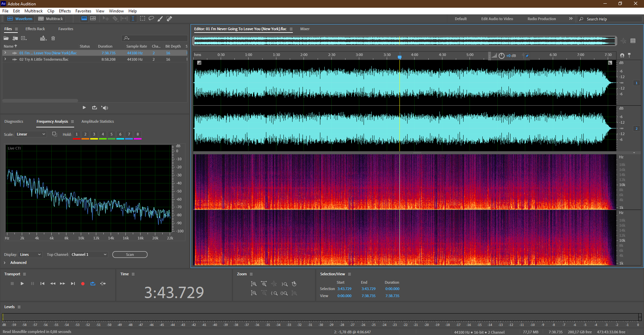Select the Paintbrush Selection tool
This screenshot has width=644, height=335.
tap(160, 19)
